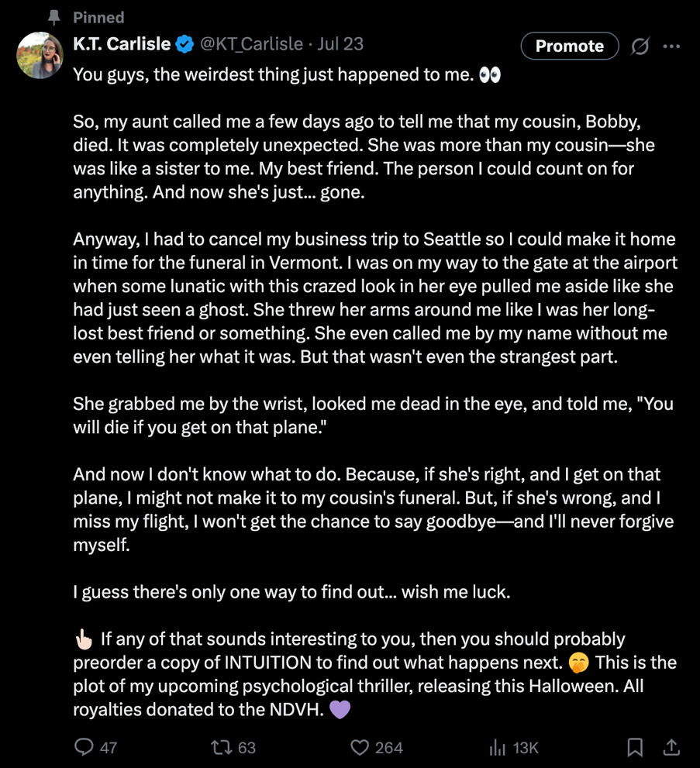The height and width of the screenshot is (768, 700).
Task: Click the 264 likes count
Action: 388,747
